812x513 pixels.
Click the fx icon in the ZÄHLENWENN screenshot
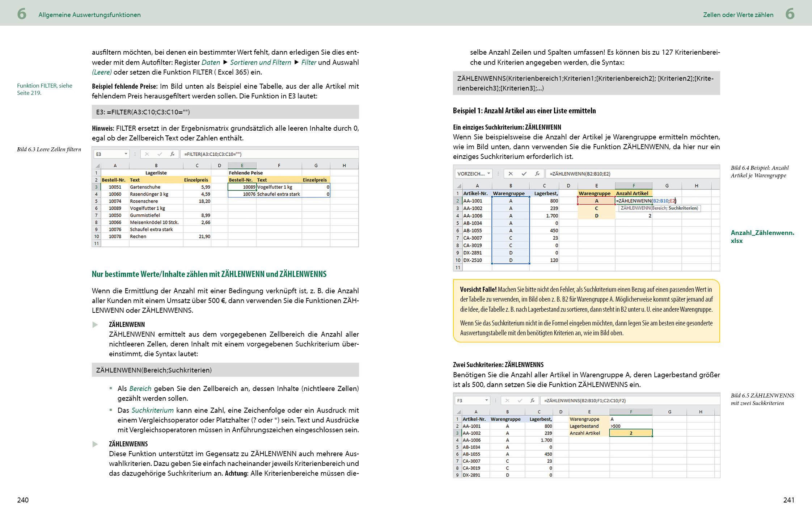pyautogui.click(x=537, y=174)
